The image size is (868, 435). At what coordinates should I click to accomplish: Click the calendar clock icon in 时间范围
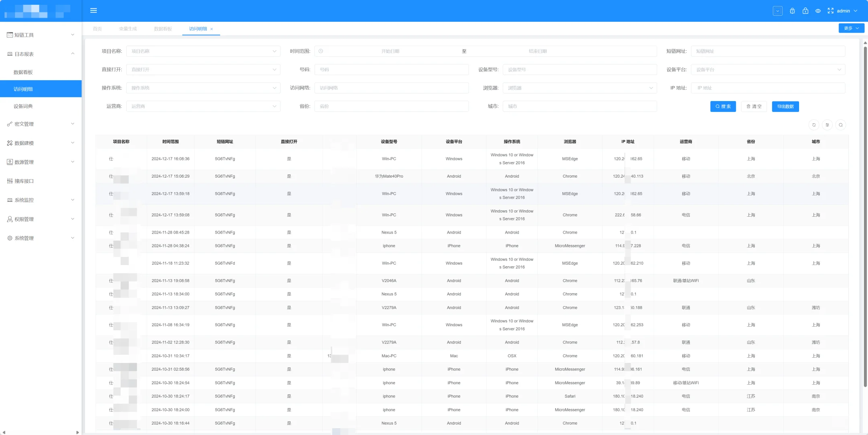(x=321, y=51)
